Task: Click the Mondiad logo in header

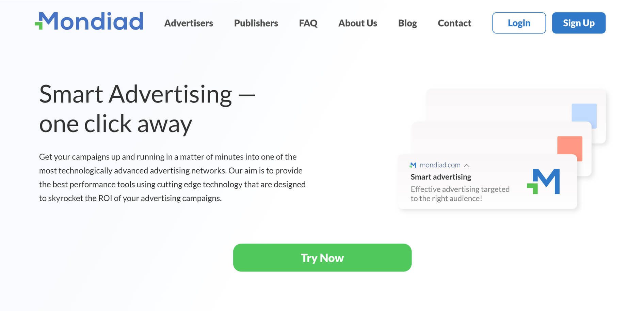Action: [89, 21]
